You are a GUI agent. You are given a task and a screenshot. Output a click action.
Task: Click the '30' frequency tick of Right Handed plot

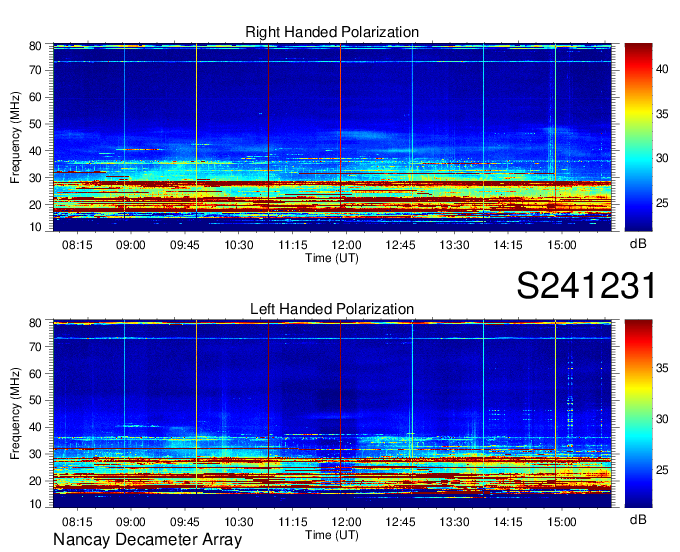[x=35, y=178]
